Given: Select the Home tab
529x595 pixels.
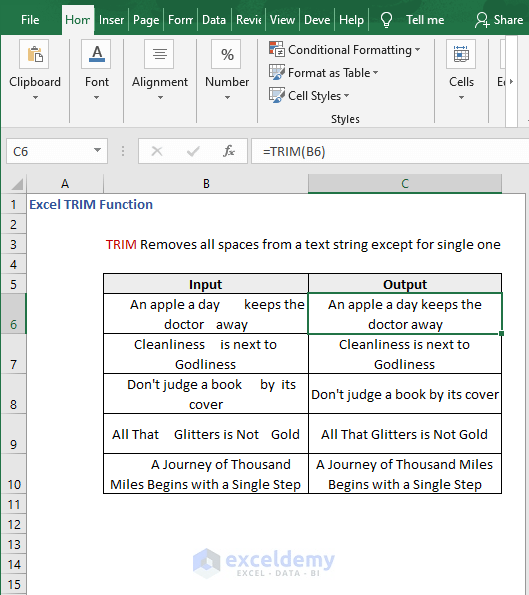Looking at the screenshot, I should pyautogui.click(x=77, y=20).
